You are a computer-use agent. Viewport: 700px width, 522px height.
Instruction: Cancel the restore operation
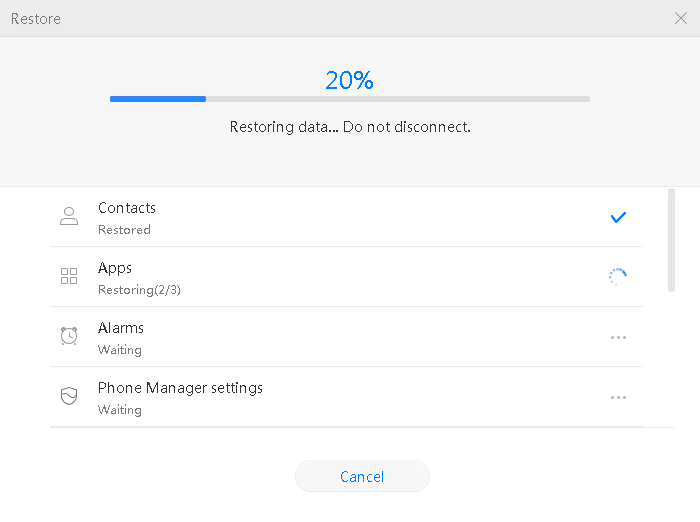[362, 476]
